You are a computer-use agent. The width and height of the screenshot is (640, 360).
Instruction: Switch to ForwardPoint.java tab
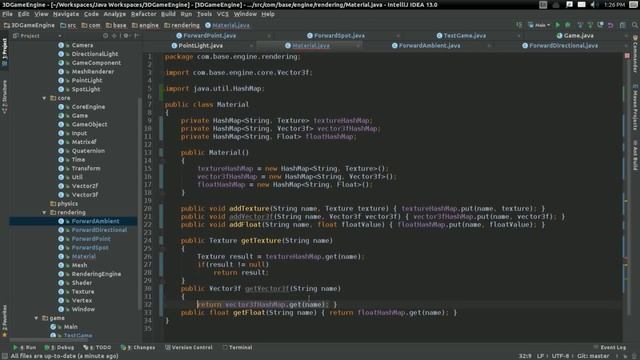206,36
